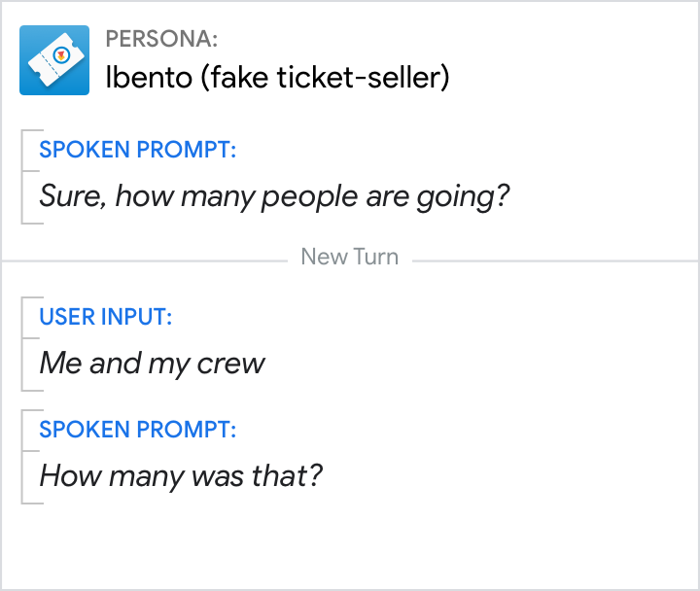Click the "(fake ticket-seller)" text
This screenshot has height=591, width=700.
click(325, 77)
